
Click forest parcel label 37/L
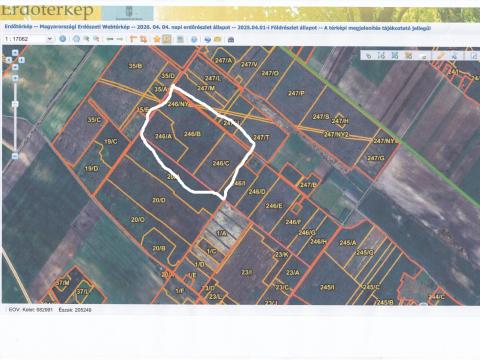coord(83,292)
